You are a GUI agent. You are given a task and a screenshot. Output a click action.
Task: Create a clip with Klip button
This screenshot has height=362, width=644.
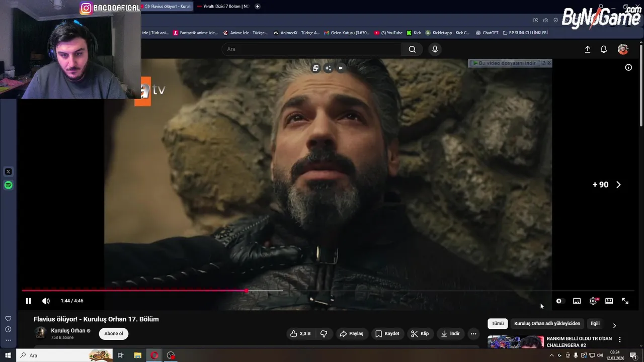pos(420,333)
